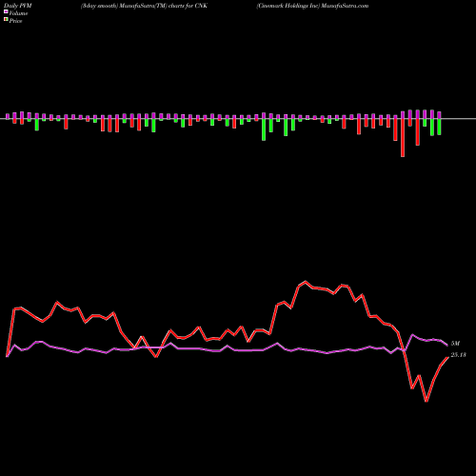Click the Daily PVM chart title
Image resolution: width=476 pixels, height=476 pixels.
[x=18, y=6]
